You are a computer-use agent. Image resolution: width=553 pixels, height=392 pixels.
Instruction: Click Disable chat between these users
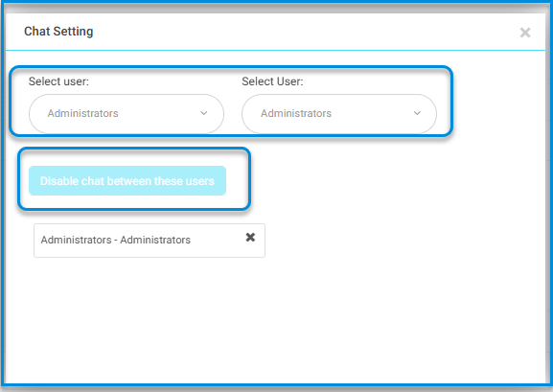point(127,180)
